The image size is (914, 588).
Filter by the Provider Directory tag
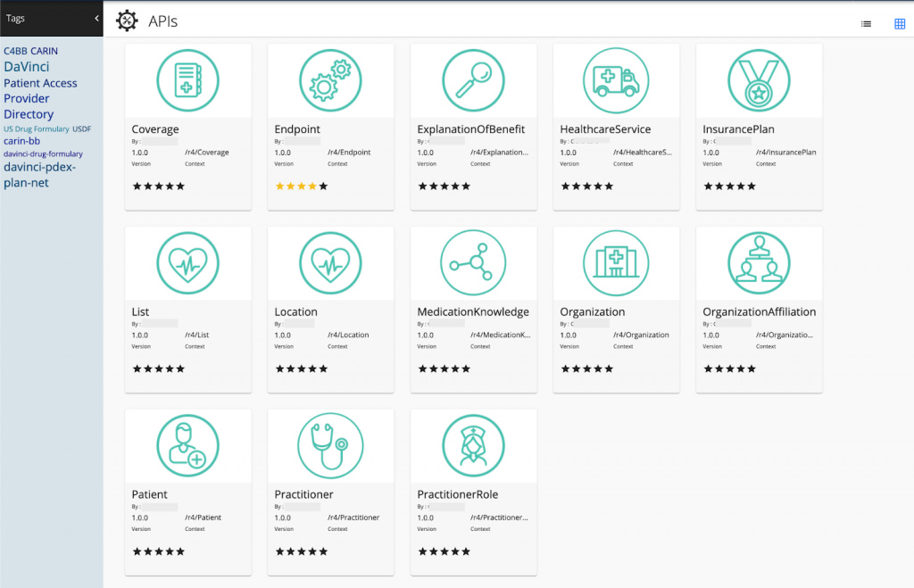(29, 106)
